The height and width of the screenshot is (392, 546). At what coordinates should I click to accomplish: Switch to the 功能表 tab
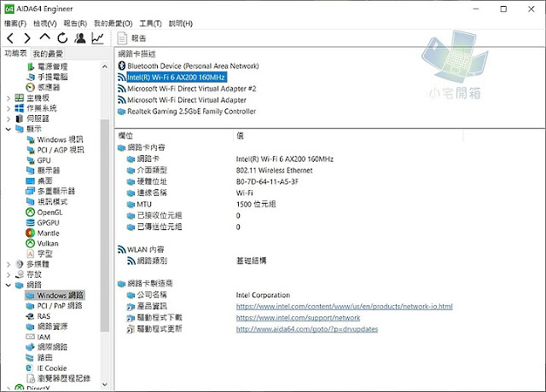coord(15,53)
